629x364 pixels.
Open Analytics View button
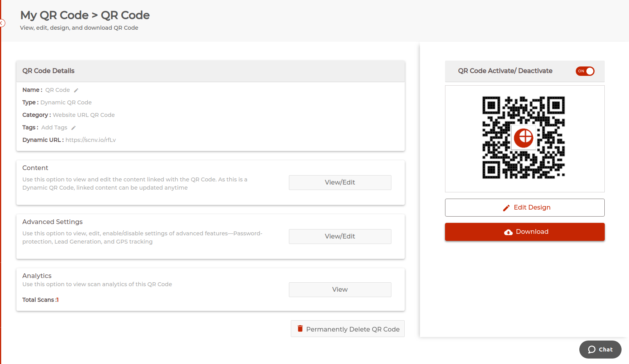tap(340, 290)
